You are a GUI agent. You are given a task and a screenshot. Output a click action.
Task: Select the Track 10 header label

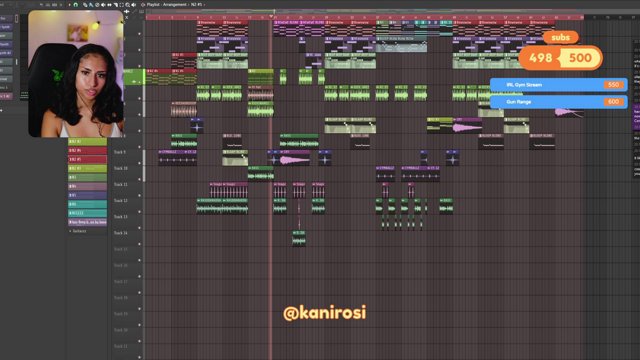(x=121, y=168)
